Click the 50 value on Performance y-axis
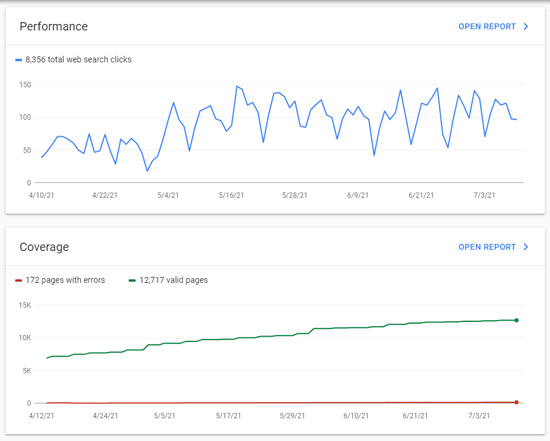550x441 pixels. (27, 150)
